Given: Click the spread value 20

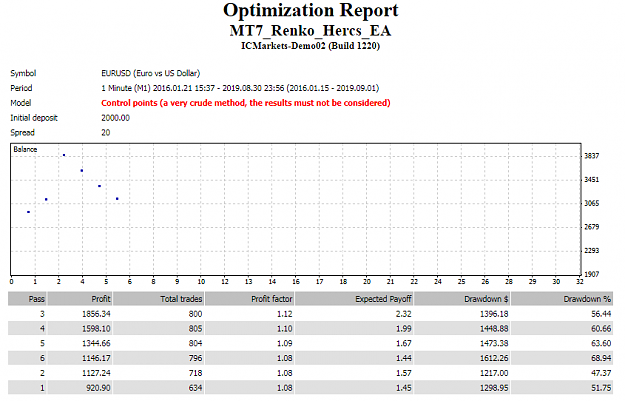Looking at the screenshot, I should pos(106,133).
